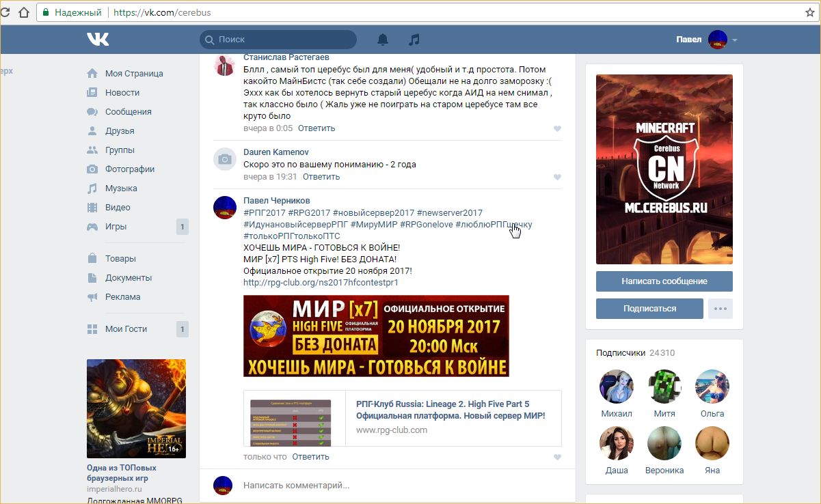The height and width of the screenshot is (504, 821).
Task: Like Павел Черников's comment heart
Action: [557, 458]
